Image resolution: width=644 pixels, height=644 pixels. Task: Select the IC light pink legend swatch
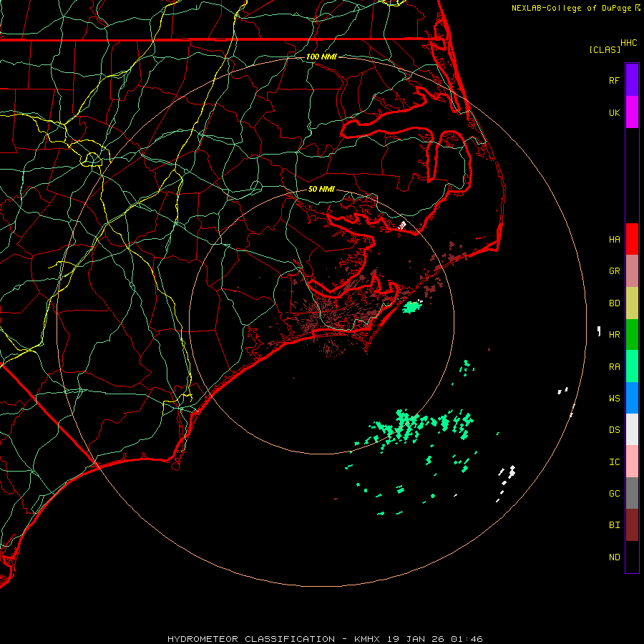point(632,462)
